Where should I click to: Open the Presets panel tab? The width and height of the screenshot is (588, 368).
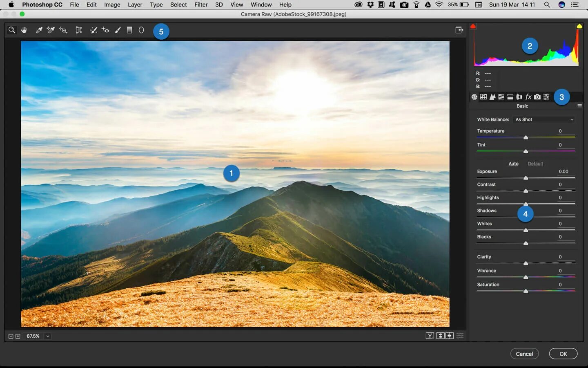pos(546,97)
